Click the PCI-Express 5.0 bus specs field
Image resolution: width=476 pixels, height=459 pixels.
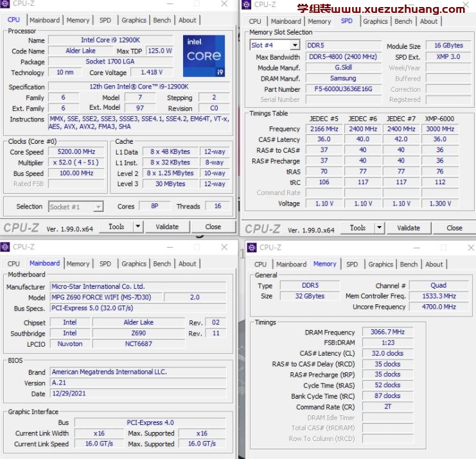[x=138, y=308]
